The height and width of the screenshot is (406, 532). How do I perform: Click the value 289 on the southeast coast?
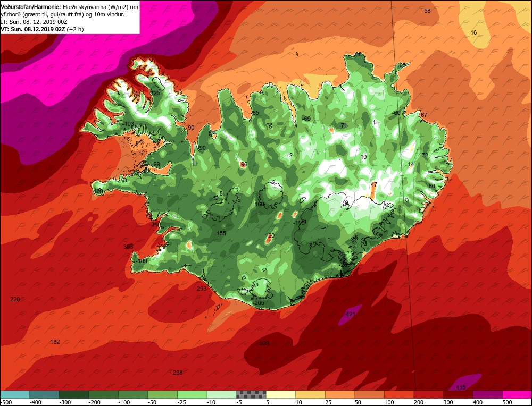345,265
